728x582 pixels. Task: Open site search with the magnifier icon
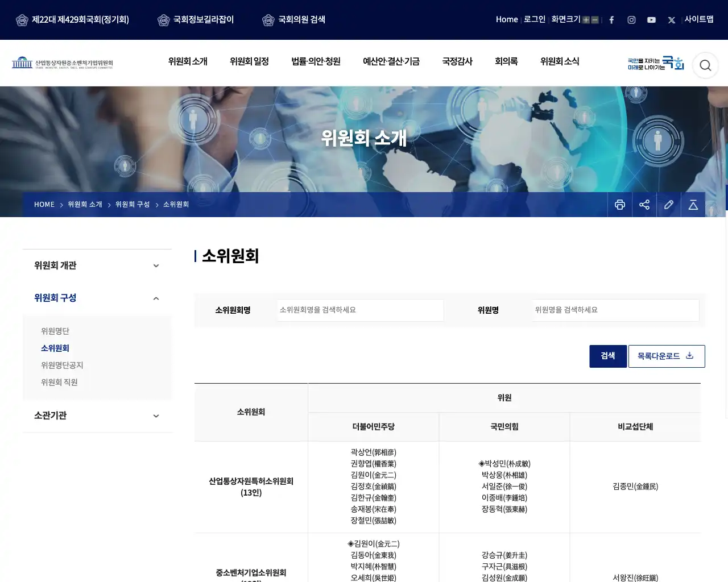[x=705, y=65]
